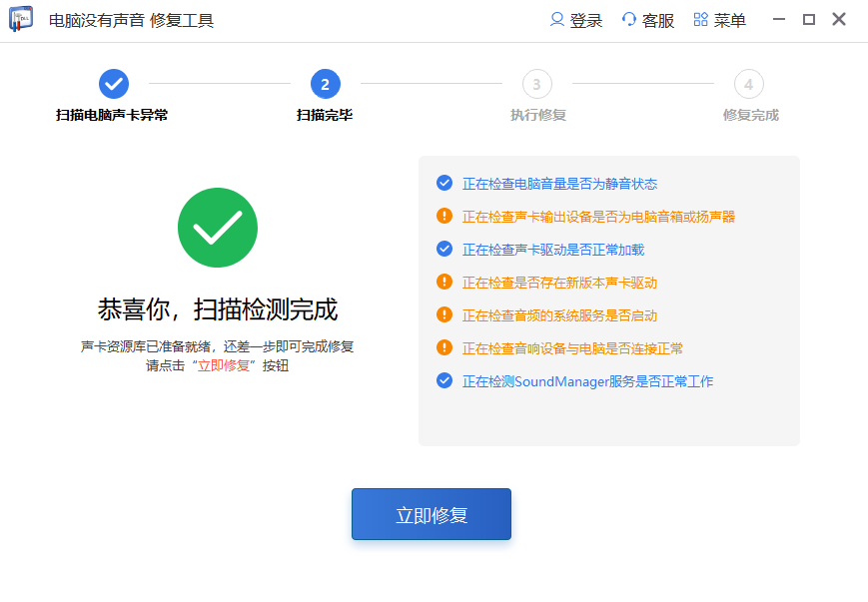Select step 2 扫描完毕 circle

(325, 84)
